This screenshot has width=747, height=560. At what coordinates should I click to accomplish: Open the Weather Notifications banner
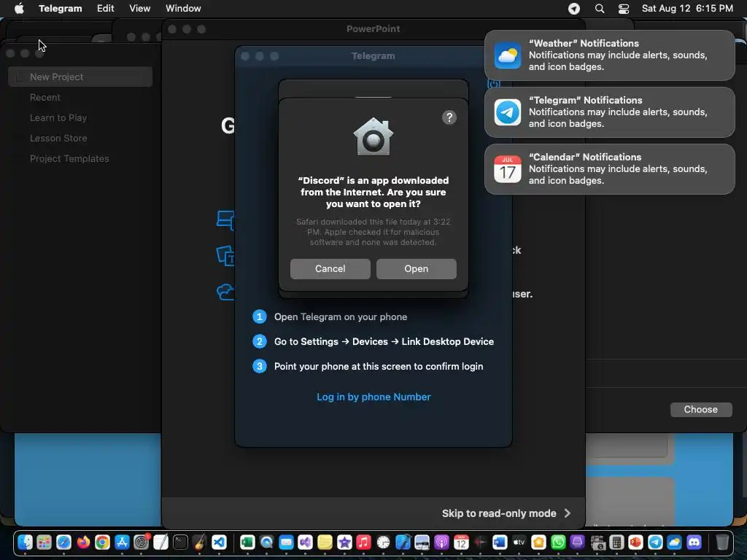pos(609,55)
